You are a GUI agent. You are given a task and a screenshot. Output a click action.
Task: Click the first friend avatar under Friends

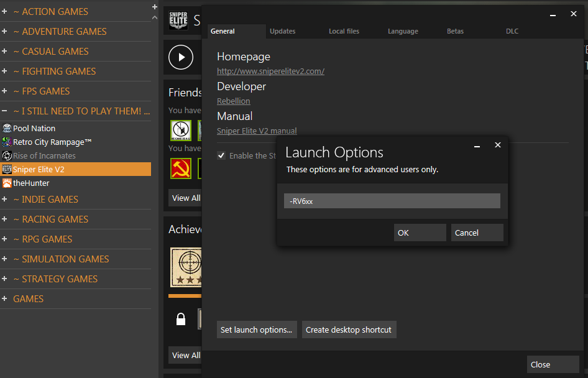click(x=181, y=130)
